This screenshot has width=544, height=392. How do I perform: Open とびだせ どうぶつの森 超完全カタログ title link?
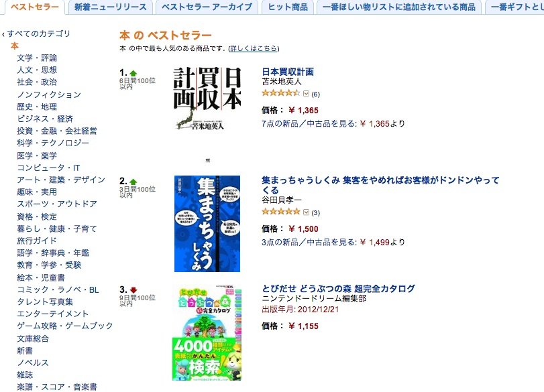(x=338, y=288)
